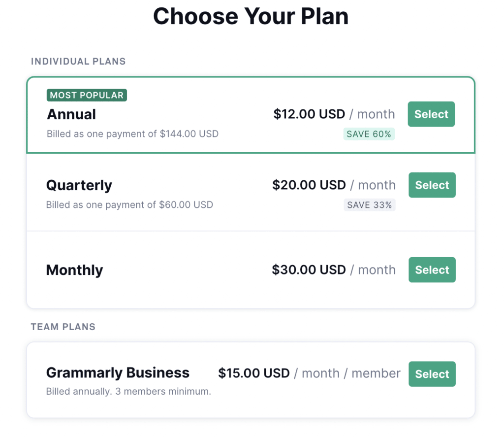Click the $60.00 USD billing note
The image size is (504, 439).
(129, 204)
